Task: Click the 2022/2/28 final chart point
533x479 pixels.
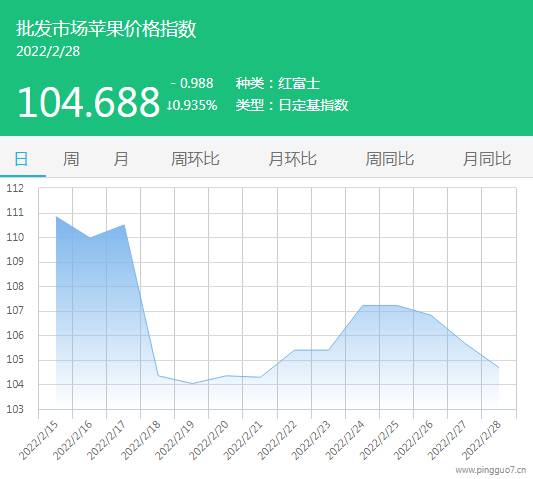Action: (x=499, y=368)
